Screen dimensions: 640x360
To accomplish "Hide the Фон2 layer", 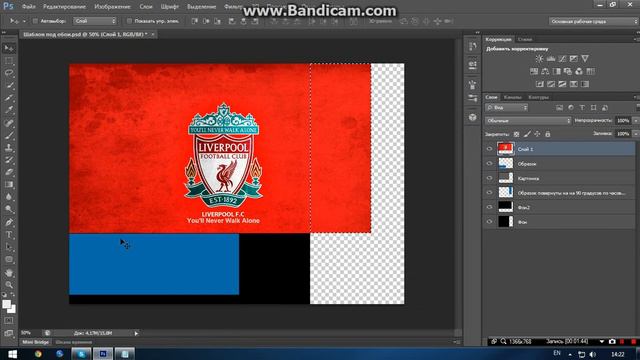I will point(489,207).
